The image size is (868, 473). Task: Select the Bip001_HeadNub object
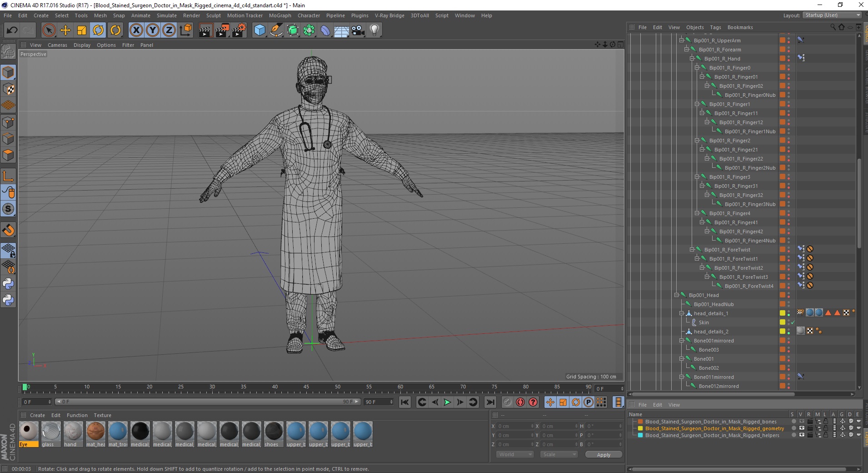pos(713,304)
